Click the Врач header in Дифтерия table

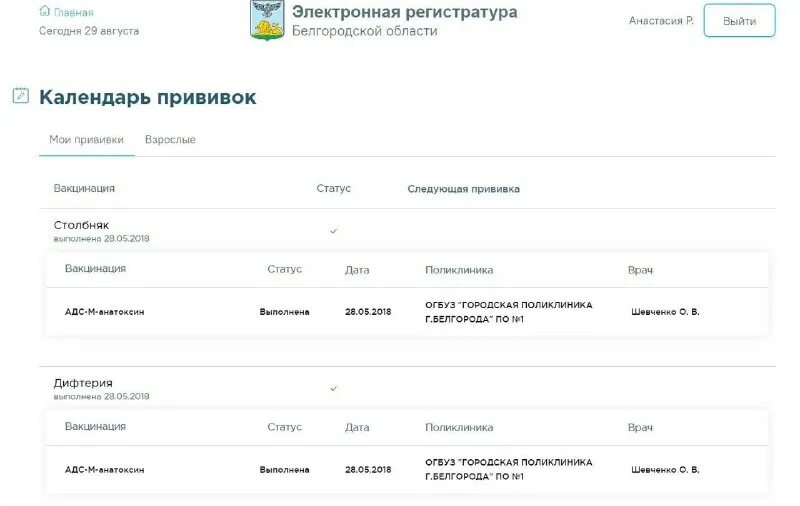[x=640, y=427]
